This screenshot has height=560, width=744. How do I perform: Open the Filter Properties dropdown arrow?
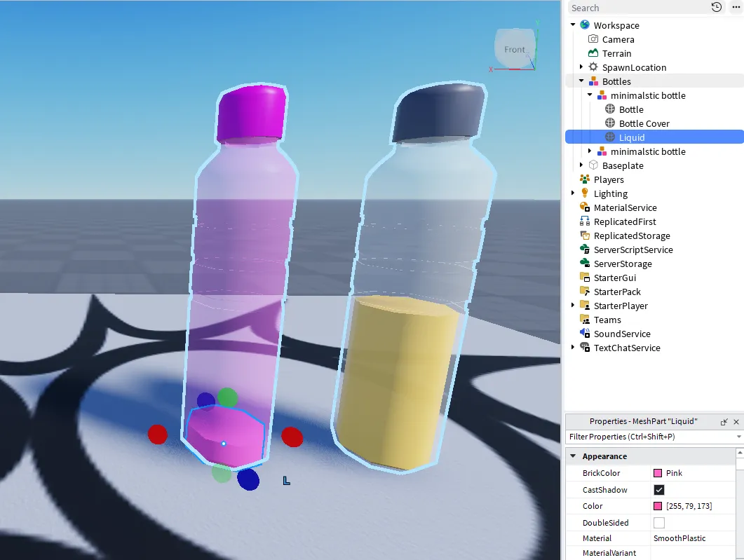[738, 437]
